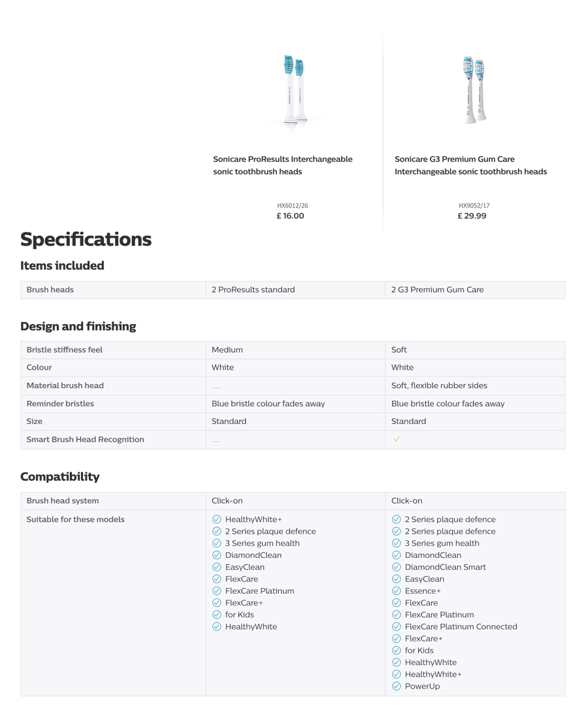Click the check icon beside PowerUp
588x716 pixels.
click(x=396, y=686)
